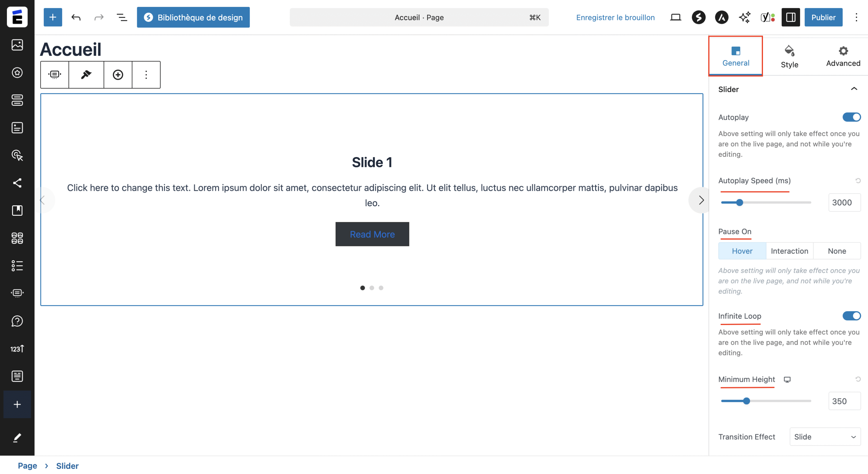
Task: Click the Spectra icon in the top bar
Action: click(x=698, y=17)
